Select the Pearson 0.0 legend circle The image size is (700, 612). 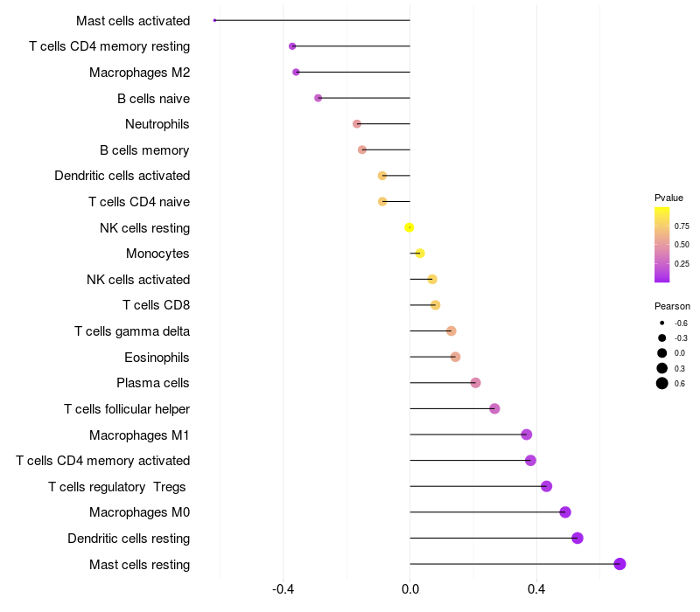tap(662, 352)
